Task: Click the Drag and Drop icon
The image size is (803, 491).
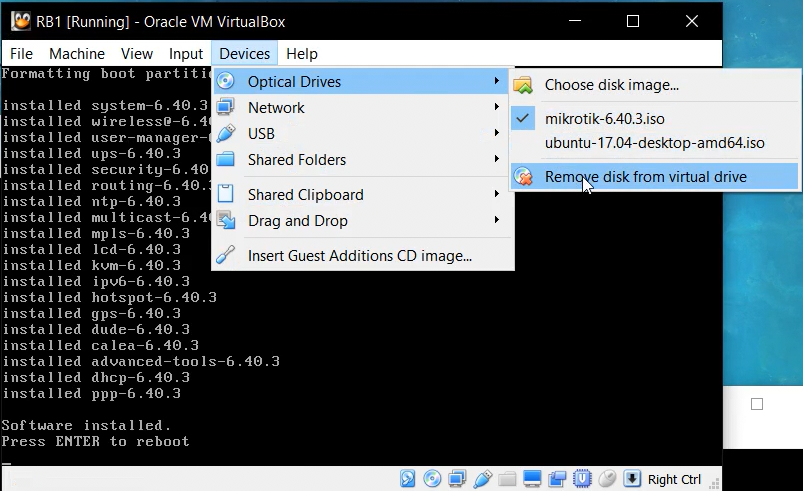Action: tap(225, 220)
